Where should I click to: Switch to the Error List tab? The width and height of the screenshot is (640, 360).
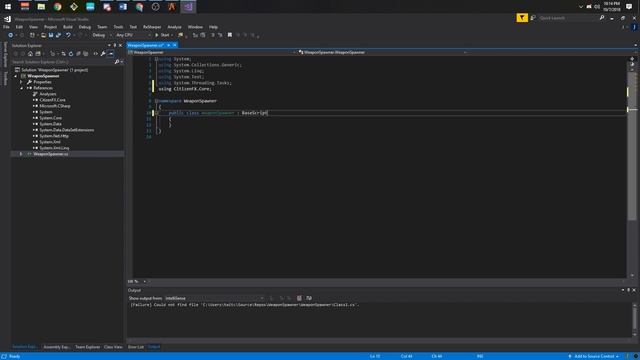(136, 347)
